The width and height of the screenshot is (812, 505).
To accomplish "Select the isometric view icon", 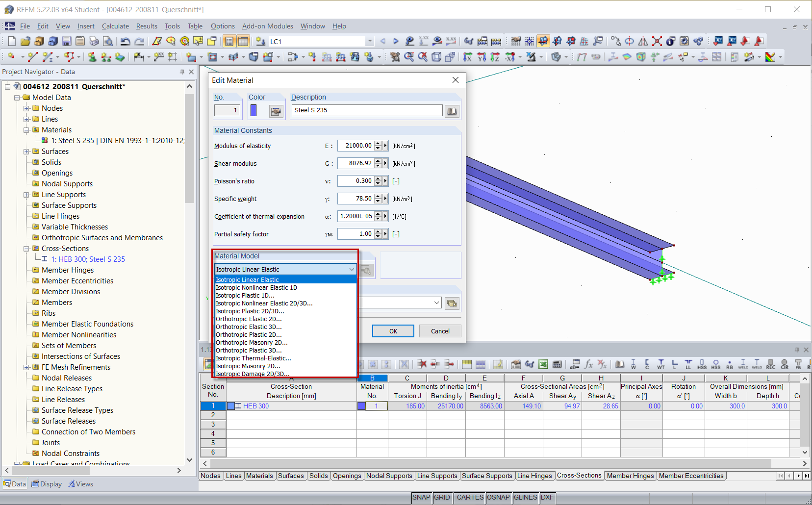I will point(435,57).
